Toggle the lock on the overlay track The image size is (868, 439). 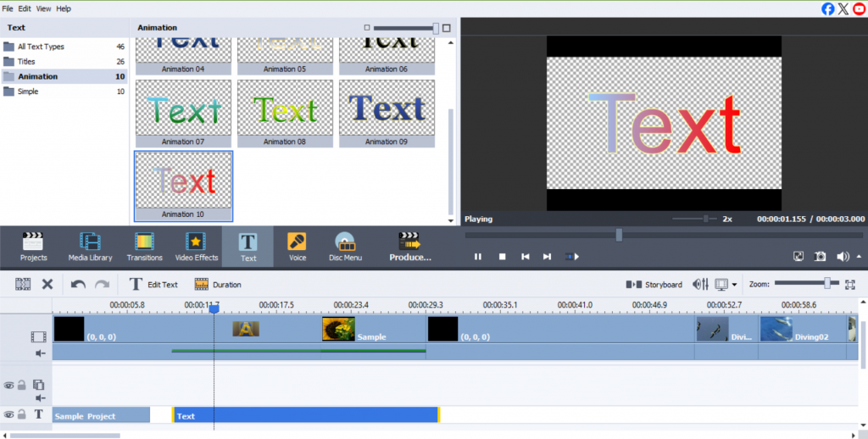pyautogui.click(x=22, y=385)
